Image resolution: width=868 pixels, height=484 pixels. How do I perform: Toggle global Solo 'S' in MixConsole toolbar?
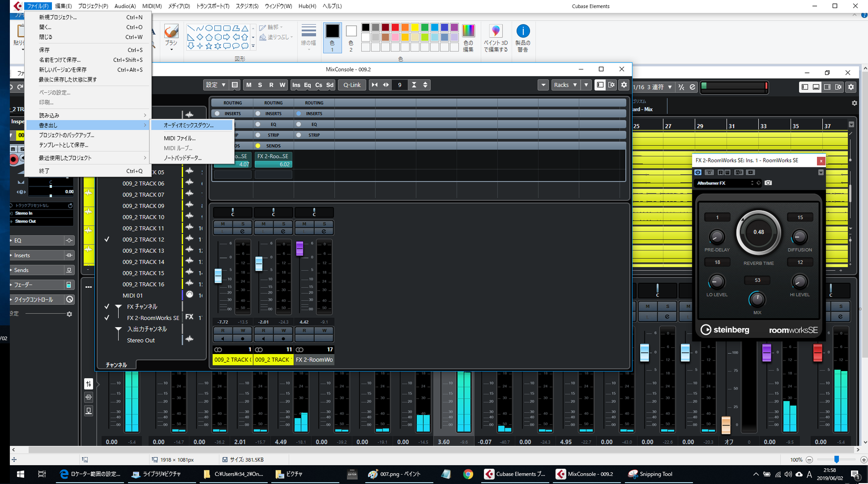(260, 85)
